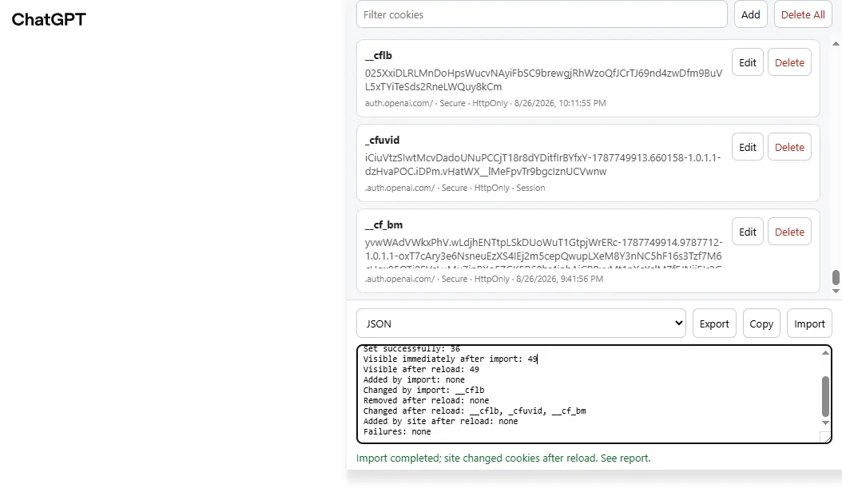
Task: Delete the _cfuvid cookie
Action: tap(789, 147)
